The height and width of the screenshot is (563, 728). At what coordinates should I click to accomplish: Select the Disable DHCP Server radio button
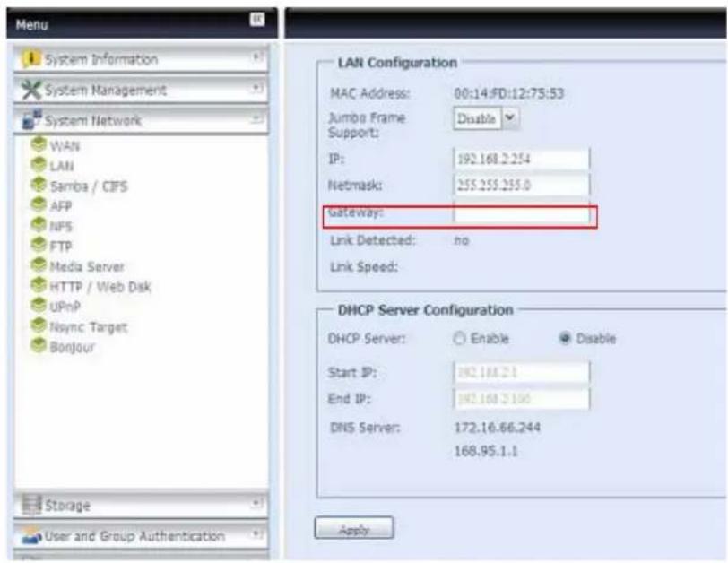(565, 339)
